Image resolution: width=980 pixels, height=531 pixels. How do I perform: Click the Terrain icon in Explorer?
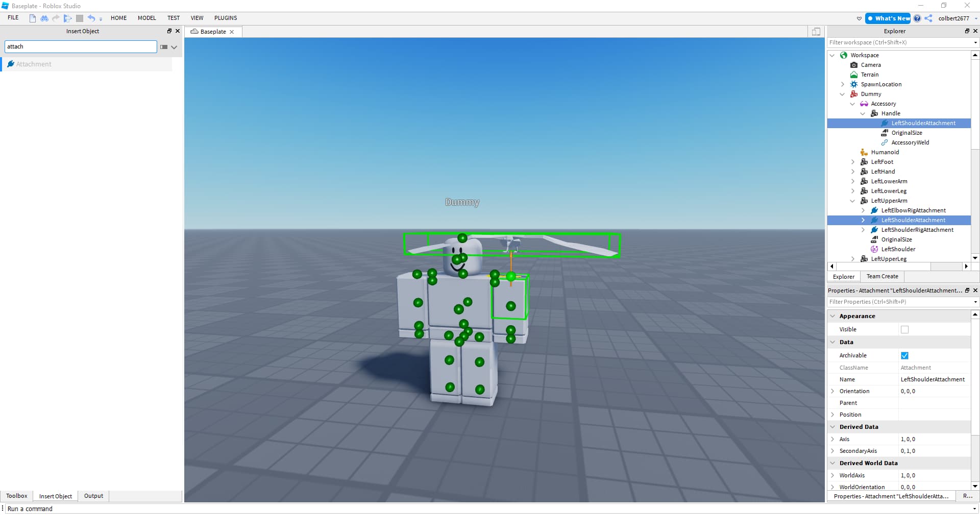click(x=854, y=75)
